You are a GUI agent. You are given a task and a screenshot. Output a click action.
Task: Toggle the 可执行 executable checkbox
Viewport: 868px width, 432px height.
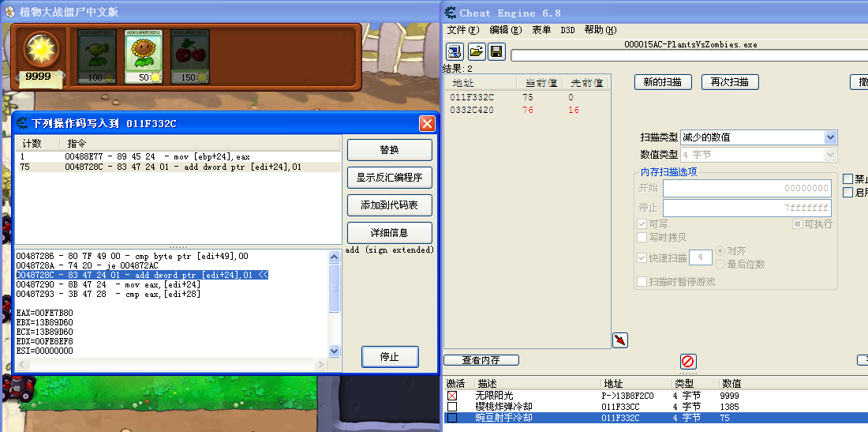click(x=798, y=224)
